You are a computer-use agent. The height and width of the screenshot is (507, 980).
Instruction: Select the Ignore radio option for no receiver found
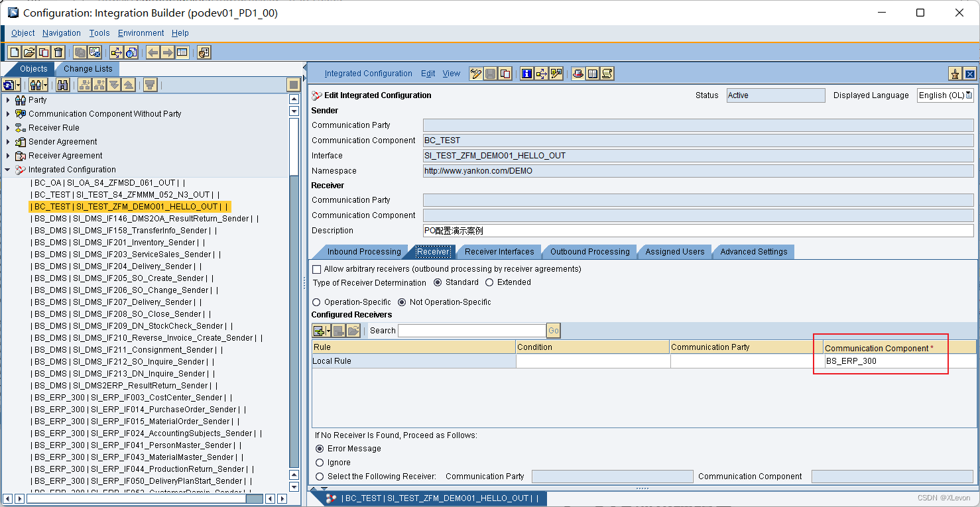pyautogui.click(x=320, y=462)
